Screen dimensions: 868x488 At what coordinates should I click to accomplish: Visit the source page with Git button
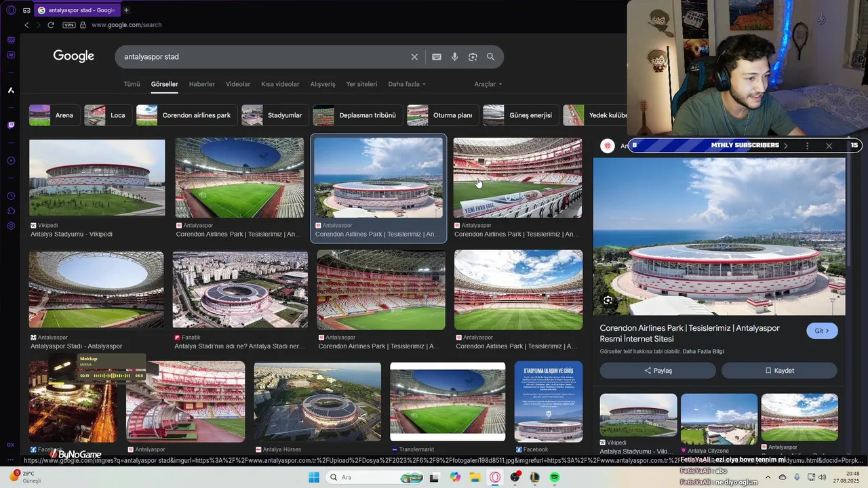[822, 331]
